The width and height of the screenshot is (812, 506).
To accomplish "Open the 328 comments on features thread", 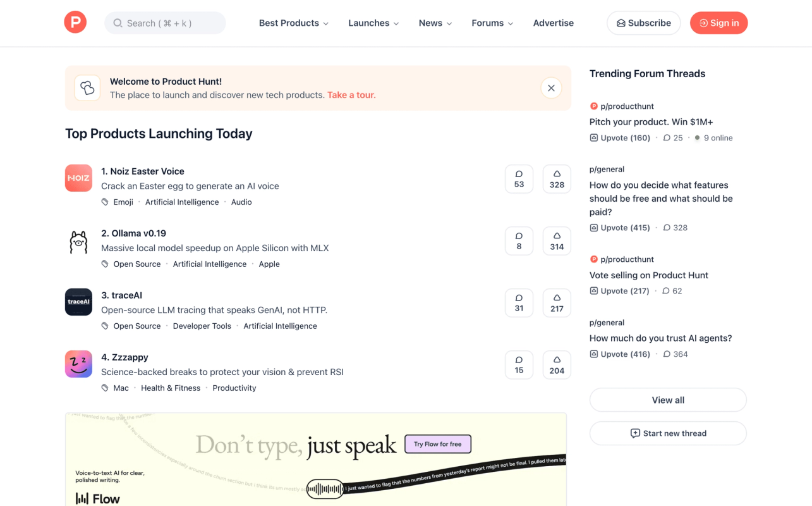I will point(675,228).
